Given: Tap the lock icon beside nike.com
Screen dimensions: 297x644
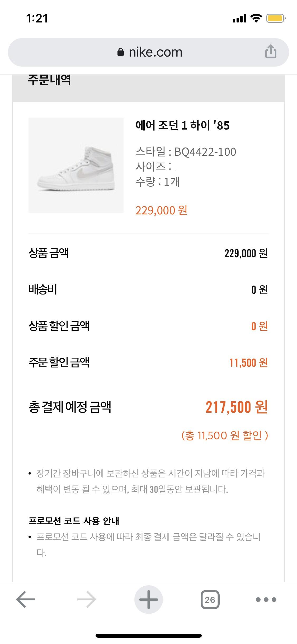Looking at the screenshot, I should (120, 52).
